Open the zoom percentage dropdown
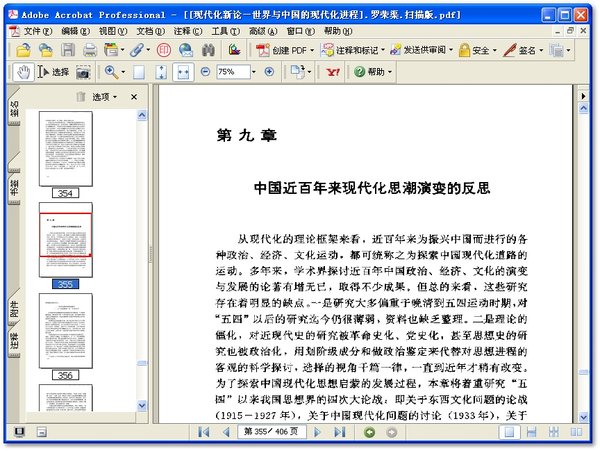 click(254, 72)
